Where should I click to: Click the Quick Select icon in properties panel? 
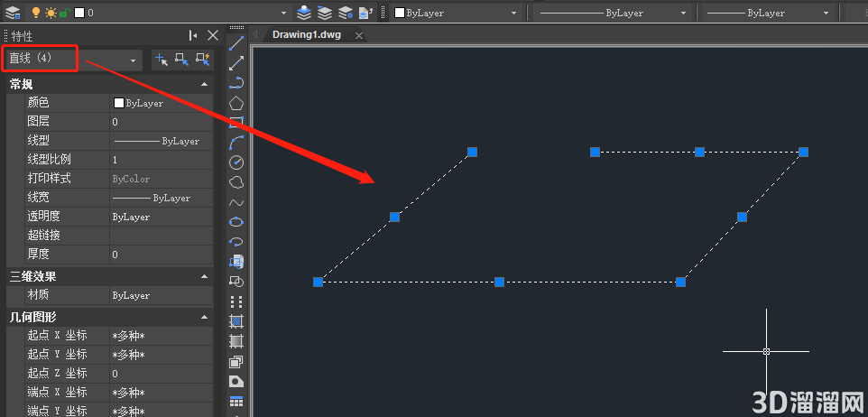tap(203, 60)
